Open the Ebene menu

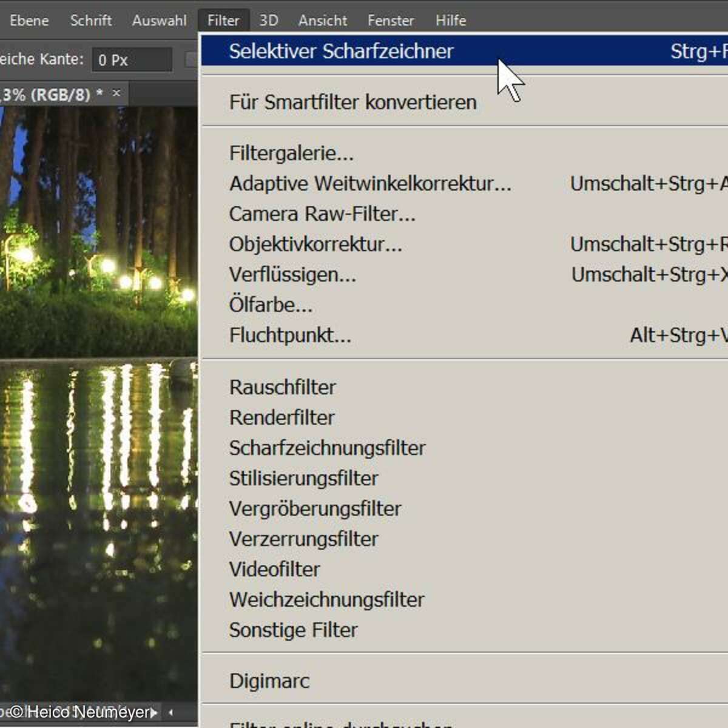(x=29, y=21)
